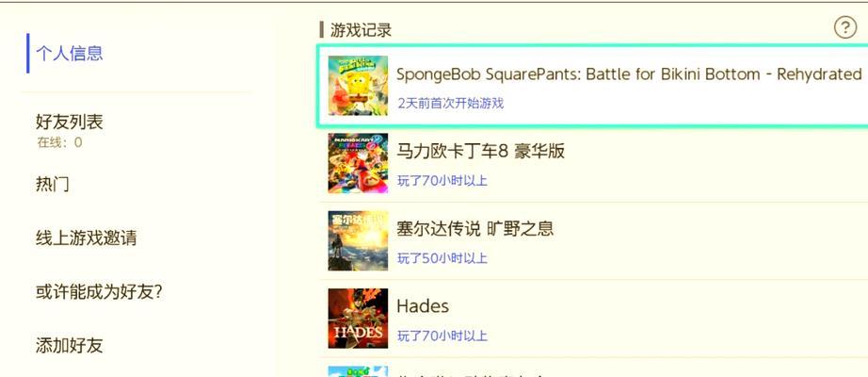Viewport: 868px width, 377px height.
Task: Select the partially visible game cover at bottom
Action: [x=358, y=371]
